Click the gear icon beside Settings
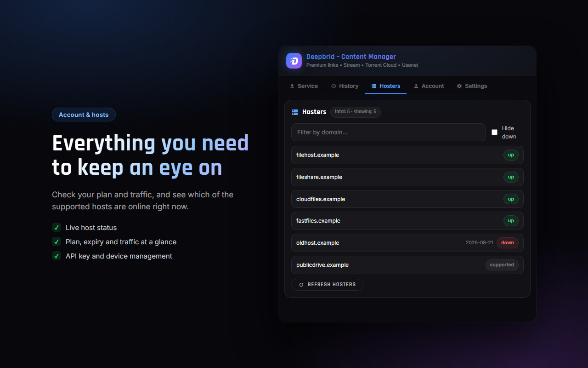Image resolution: width=588 pixels, height=368 pixels. tap(459, 86)
